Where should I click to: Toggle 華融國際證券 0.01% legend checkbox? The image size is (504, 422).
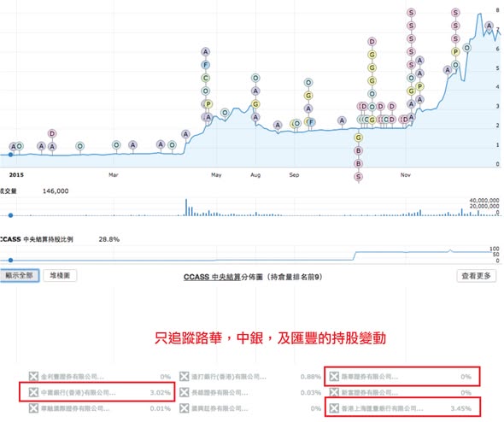tap(33, 408)
